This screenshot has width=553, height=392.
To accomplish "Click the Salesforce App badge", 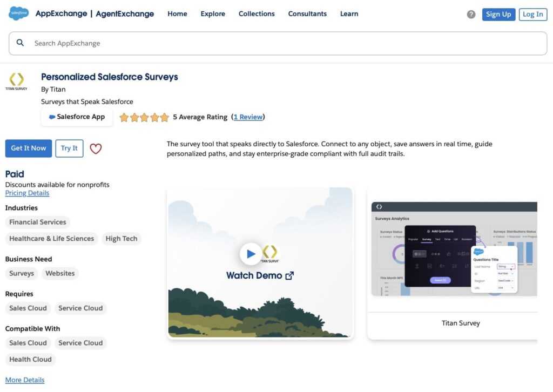I will pyautogui.click(x=77, y=117).
